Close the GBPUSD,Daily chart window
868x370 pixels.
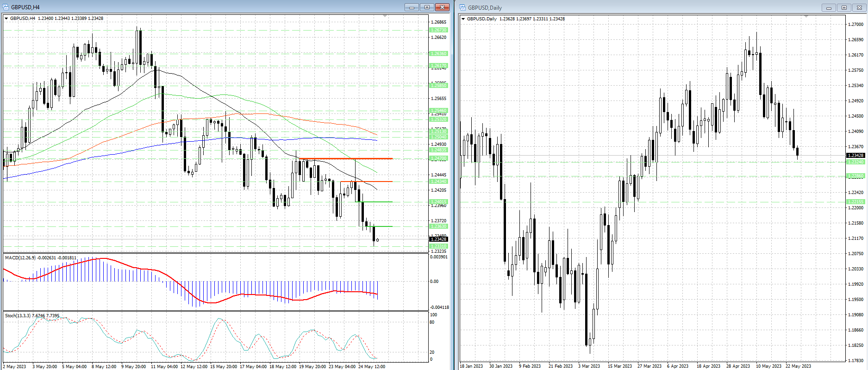coord(859,7)
